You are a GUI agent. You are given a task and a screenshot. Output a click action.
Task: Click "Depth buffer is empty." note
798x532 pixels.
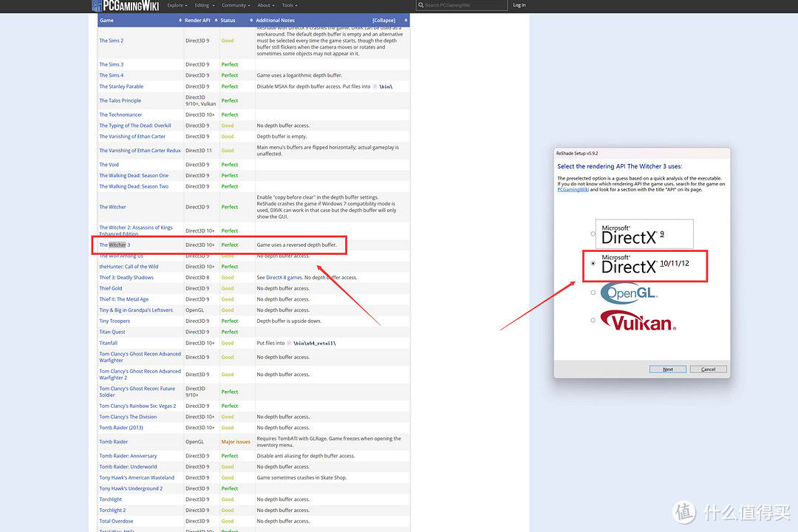282,137
